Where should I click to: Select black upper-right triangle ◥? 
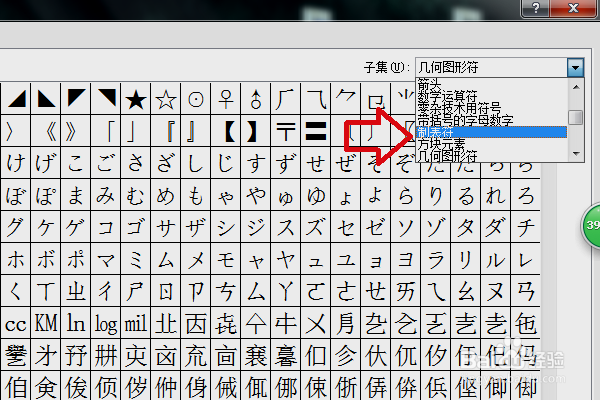click(x=106, y=100)
